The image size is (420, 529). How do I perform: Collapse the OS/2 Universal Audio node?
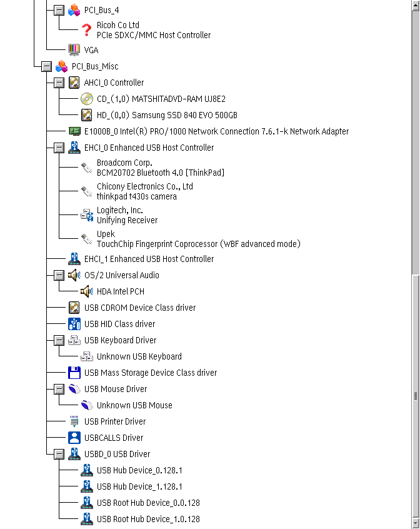click(x=59, y=275)
